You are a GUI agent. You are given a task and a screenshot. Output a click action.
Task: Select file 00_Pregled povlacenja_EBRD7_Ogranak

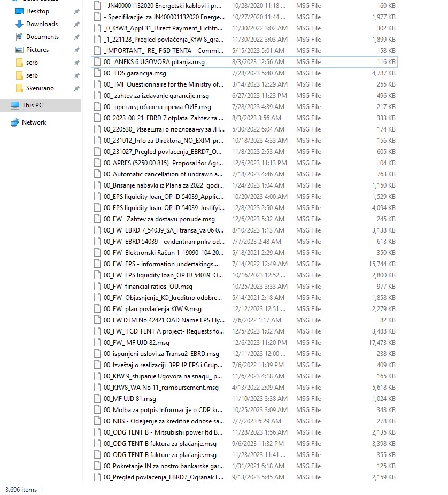[164, 477]
